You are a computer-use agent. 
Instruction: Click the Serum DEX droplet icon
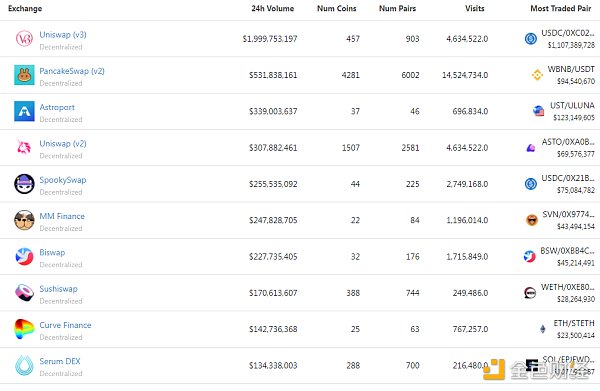click(x=24, y=365)
